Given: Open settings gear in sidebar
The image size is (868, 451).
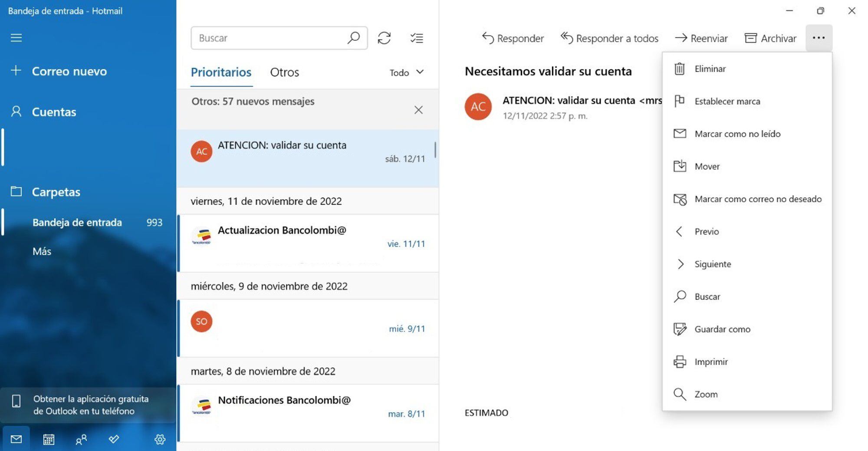Looking at the screenshot, I should pyautogui.click(x=160, y=439).
